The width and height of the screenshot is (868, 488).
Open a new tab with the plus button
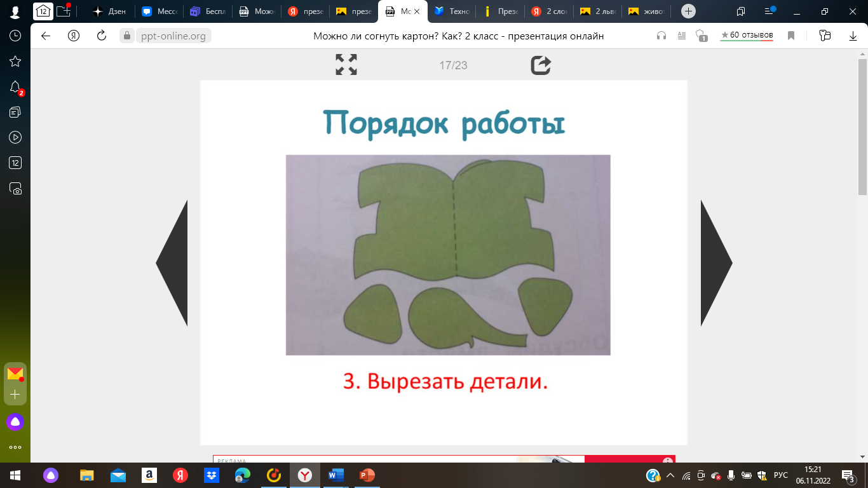[688, 11]
